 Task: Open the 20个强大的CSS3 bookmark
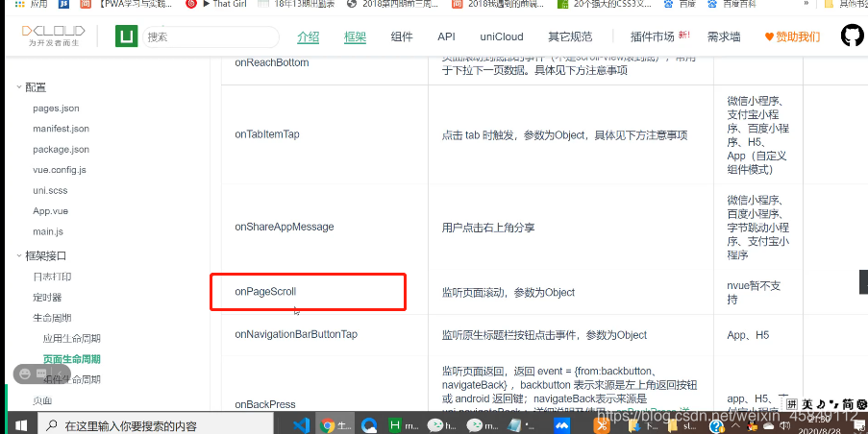coord(604,4)
